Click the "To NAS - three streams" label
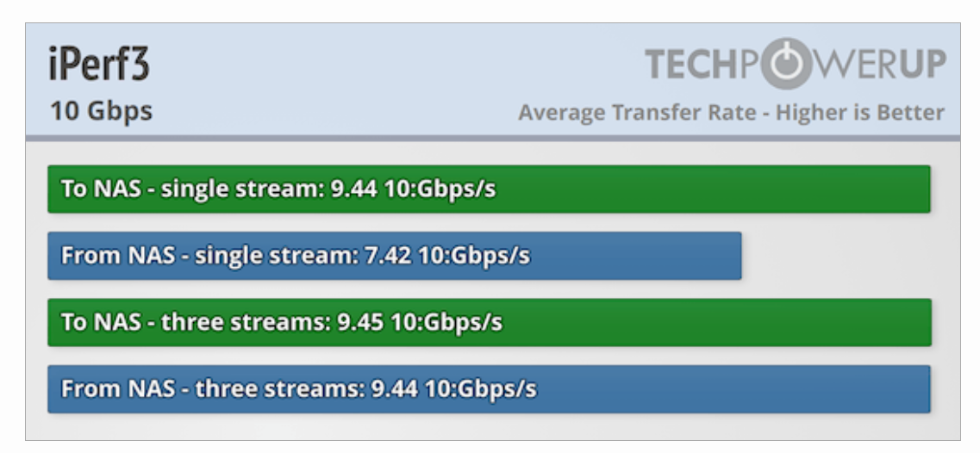Screen dimensions: 980x453 [197, 323]
